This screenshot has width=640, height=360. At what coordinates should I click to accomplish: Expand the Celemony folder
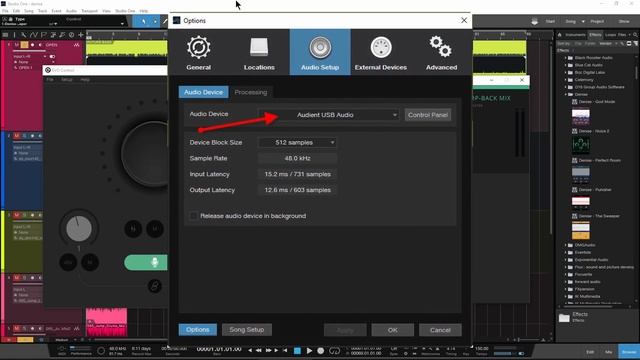coord(566,80)
